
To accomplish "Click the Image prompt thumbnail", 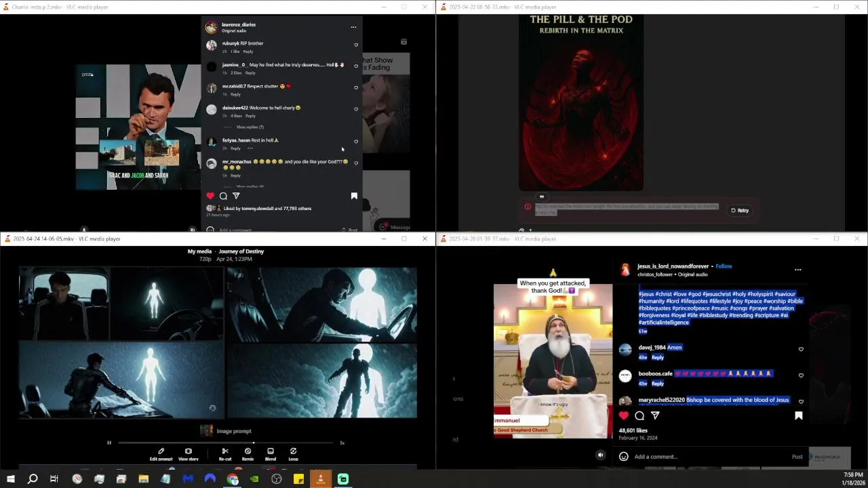I will point(206,430).
